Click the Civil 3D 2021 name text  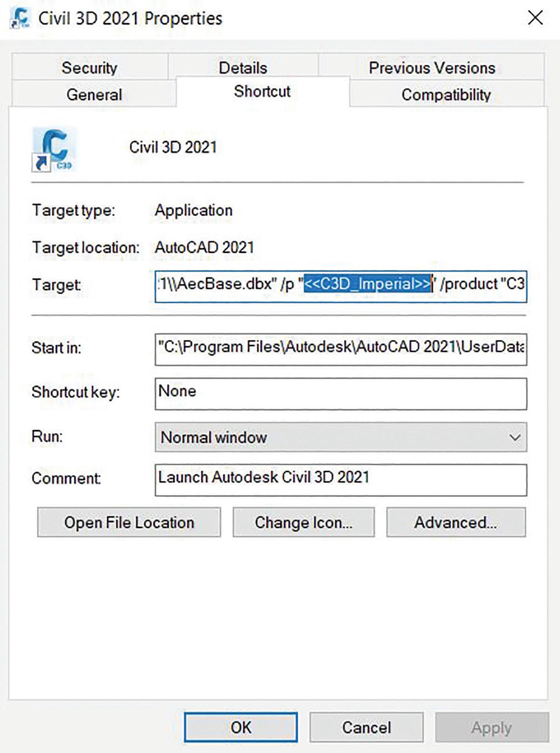pyautogui.click(x=173, y=147)
